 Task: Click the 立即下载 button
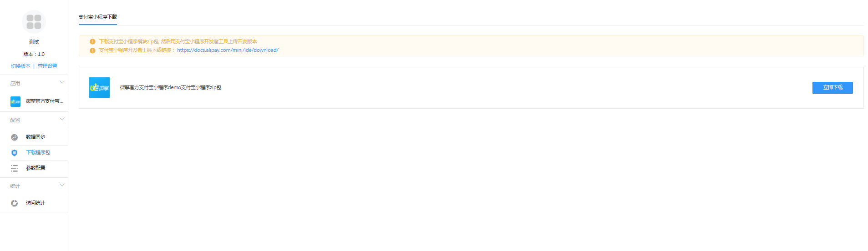tap(832, 88)
